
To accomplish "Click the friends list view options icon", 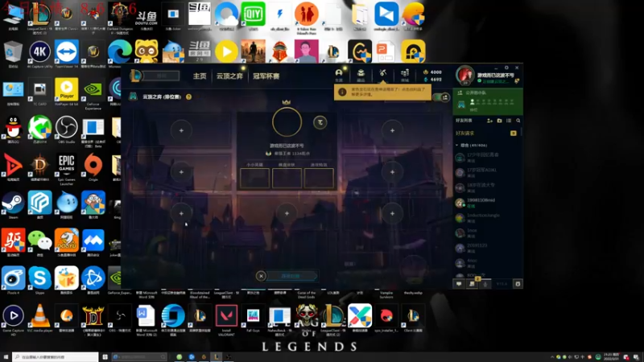I will tap(509, 121).
